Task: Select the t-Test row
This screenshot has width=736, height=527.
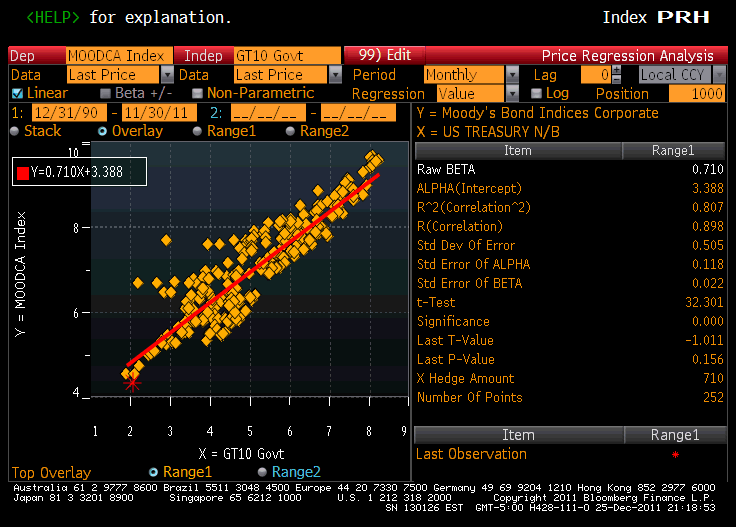Action: (x=570, y=302)
